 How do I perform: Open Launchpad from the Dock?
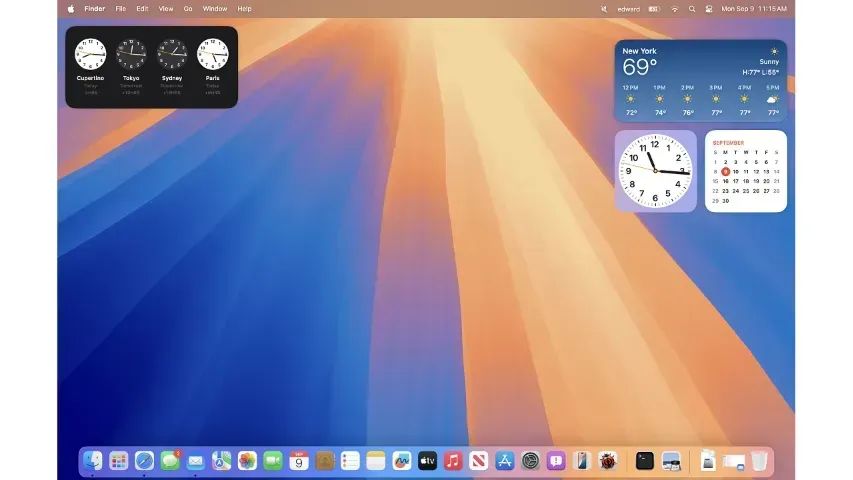(x=119, y=461)
